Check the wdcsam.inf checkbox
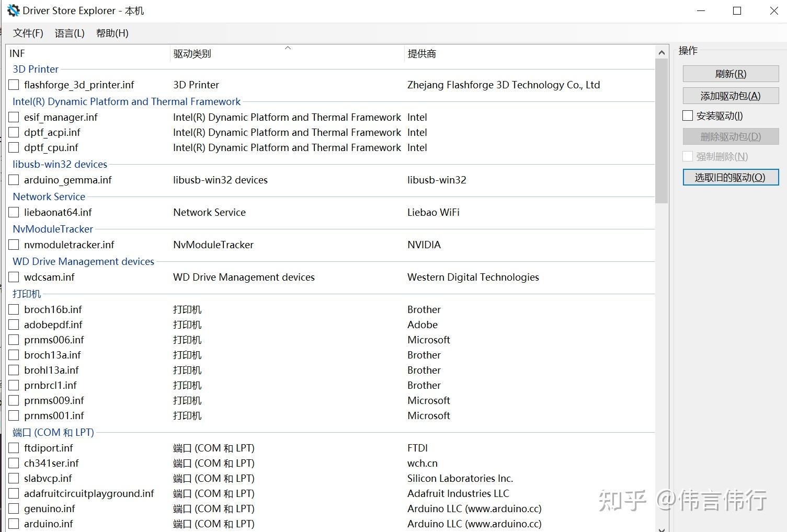The image size is (787, 532). [13, 277]
